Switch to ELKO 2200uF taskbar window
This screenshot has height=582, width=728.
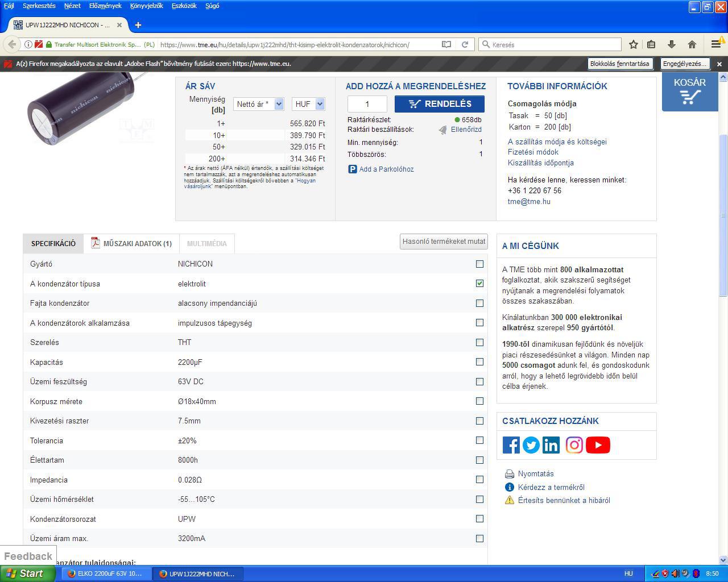[x=105, y=573]
